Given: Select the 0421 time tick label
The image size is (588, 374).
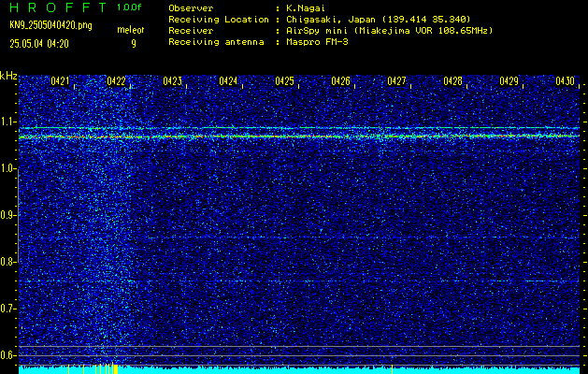Looking at the screenshot, I should coord(60,80).
